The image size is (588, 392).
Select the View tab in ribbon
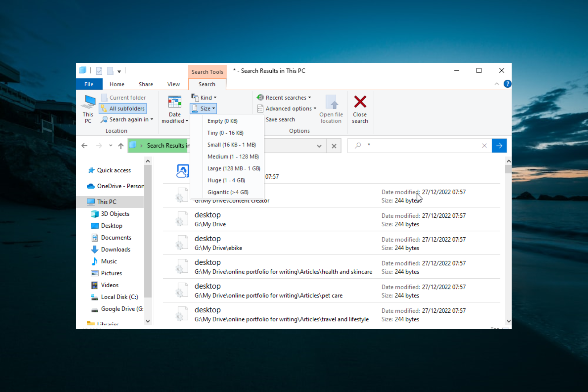(x=173, y=84)
